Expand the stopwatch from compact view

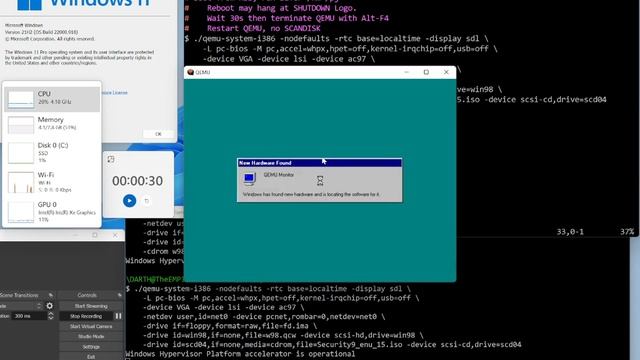111,159
